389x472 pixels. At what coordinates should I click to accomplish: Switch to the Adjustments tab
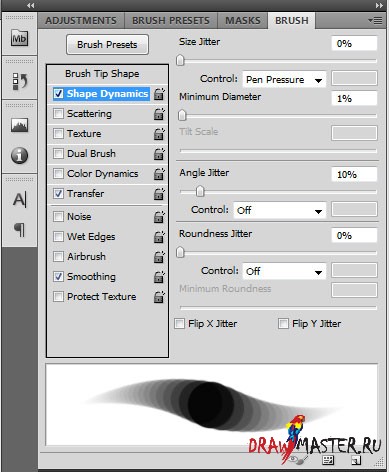click(81, 21)
